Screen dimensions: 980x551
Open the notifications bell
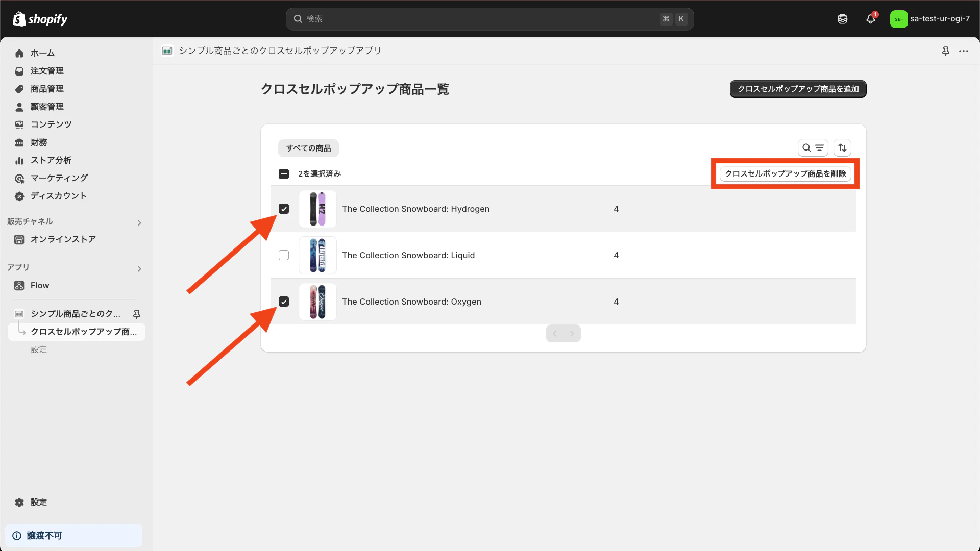tap(871, 19)
